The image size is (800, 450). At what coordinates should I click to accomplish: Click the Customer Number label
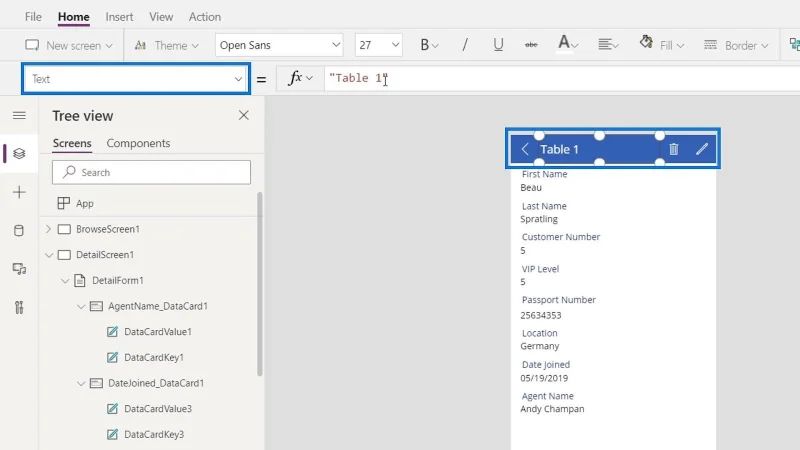[x=561, y=237]
